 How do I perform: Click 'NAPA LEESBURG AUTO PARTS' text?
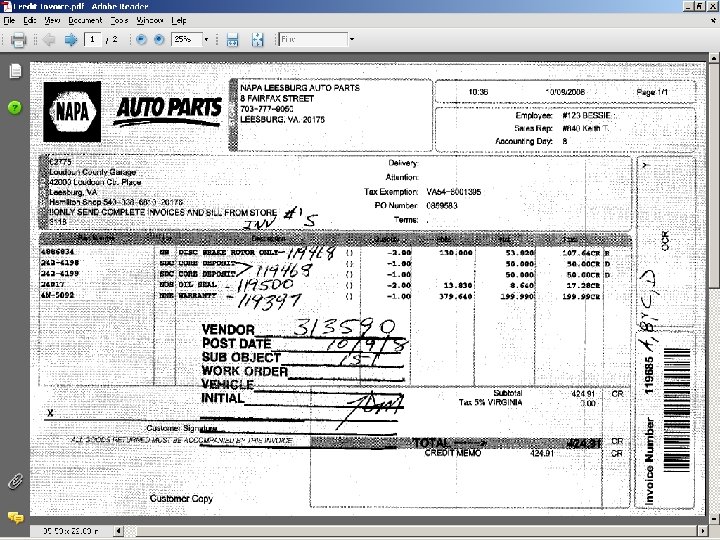[300, 88]
